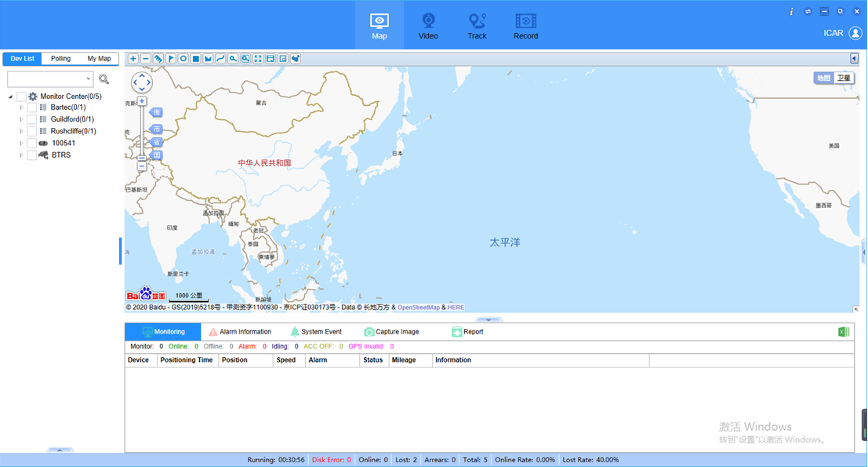The width and height of the screenshot is (868, 467).
Task: Switch map to satellite view (卫星)
Action: 844,78
